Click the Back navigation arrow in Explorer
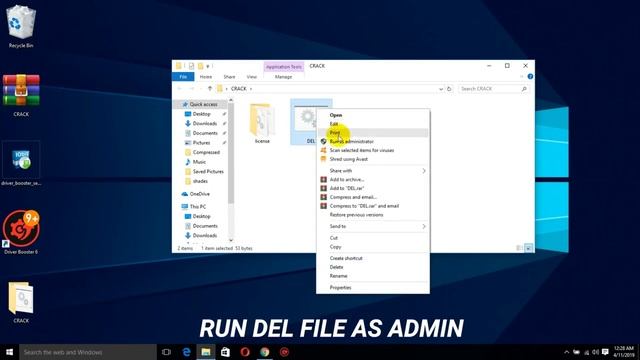Screen dimensions: 640x360 point(180,89)
